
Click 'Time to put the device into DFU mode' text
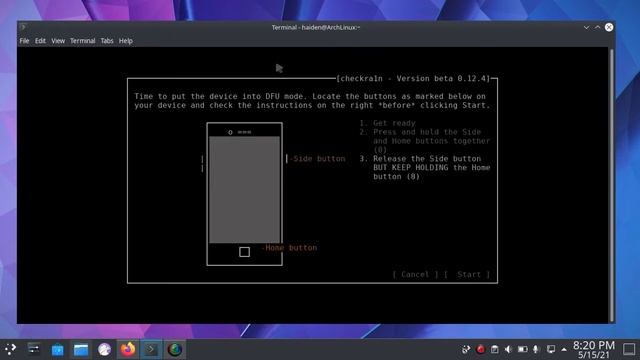(219, 96)
